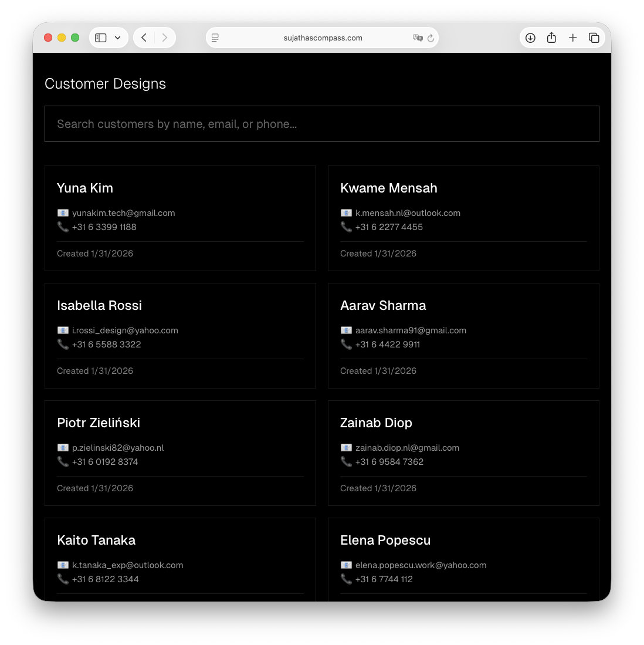Go forward to the next page
644x645 pixels.
pos(165,38)
